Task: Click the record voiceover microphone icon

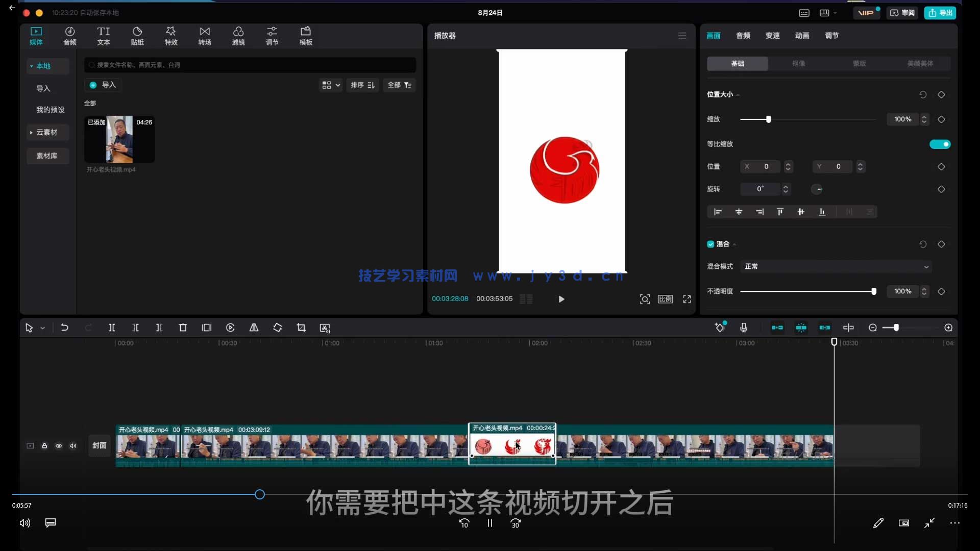Action: (744, 328)
